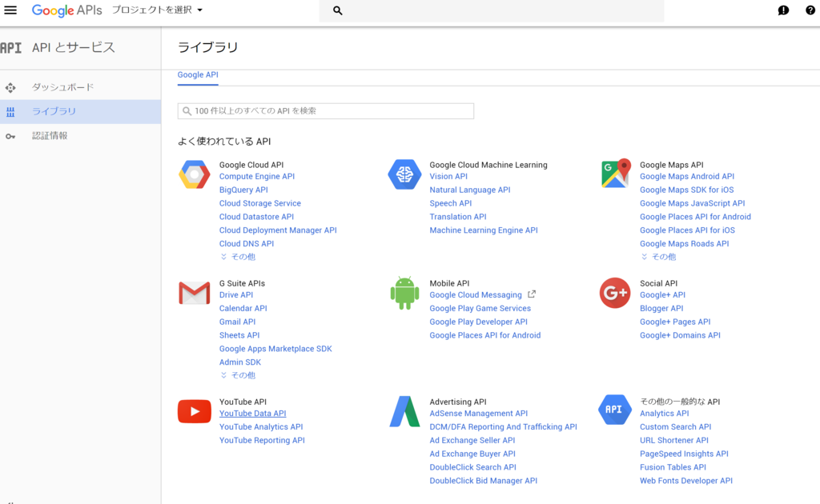This screenshot has height=504, width=820.
Task: Open Gmail API link
Action: pyautogui.click(x=237, y=322)
